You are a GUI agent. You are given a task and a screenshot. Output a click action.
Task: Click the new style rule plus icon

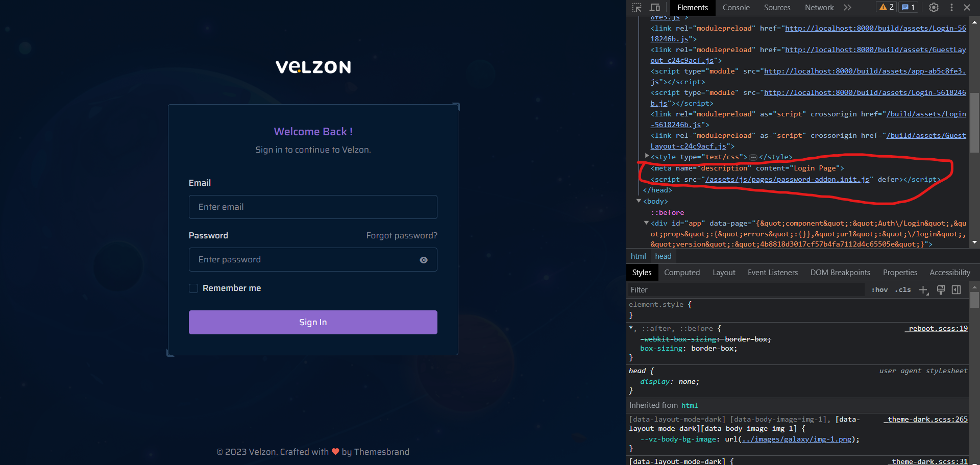(x=923, y=290)
